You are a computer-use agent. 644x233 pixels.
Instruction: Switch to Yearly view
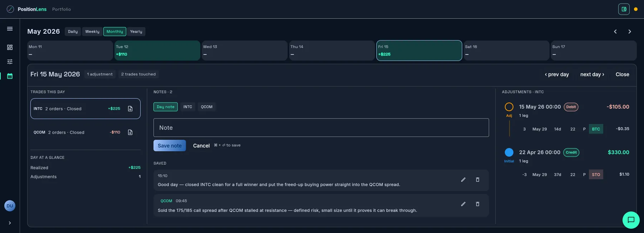tap(136, 32)
